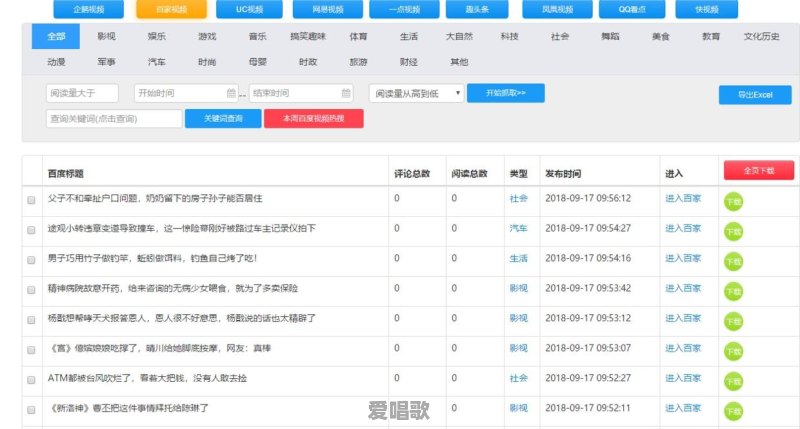The width and height of the screenshot is (800, 429).
Task: Tick checkbox for 途观小转违章变道 row
Action: (31, 230)
